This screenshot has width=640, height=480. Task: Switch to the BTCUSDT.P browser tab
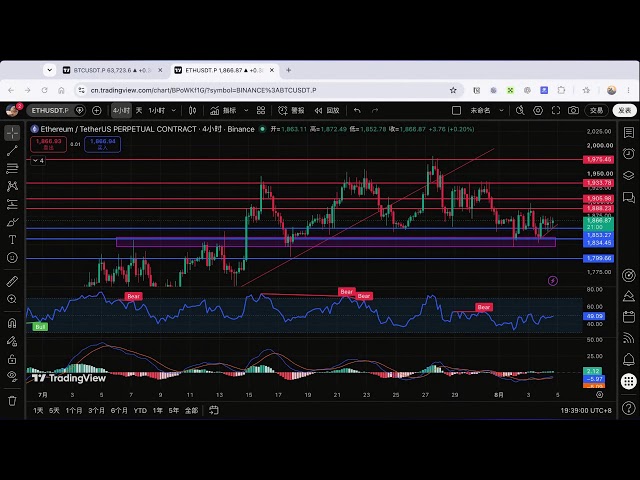(113, 70)
